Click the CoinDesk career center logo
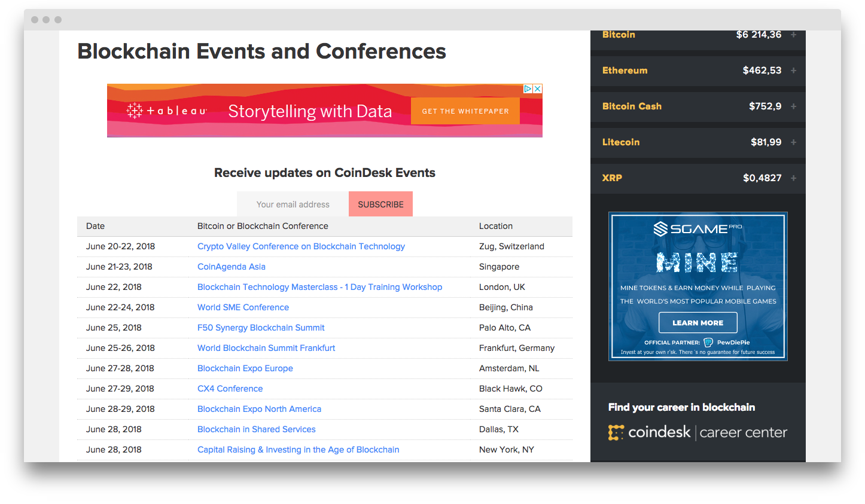Screen dimensions: 865x504 [698, 432]
